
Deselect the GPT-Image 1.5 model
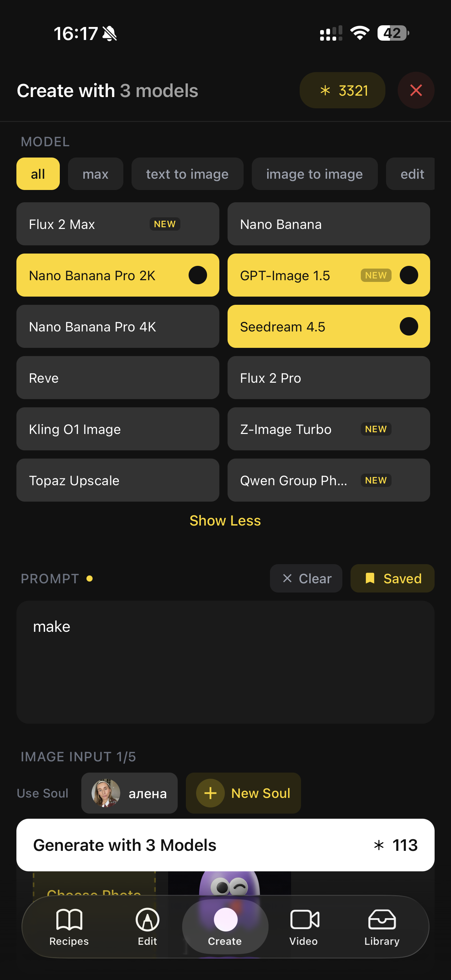(329, 275)
